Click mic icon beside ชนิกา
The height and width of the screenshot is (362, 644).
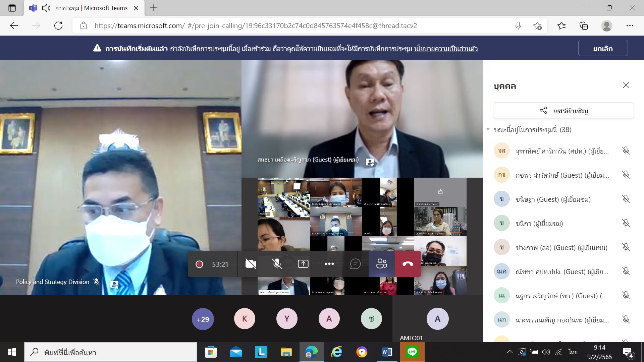[626, 223]
